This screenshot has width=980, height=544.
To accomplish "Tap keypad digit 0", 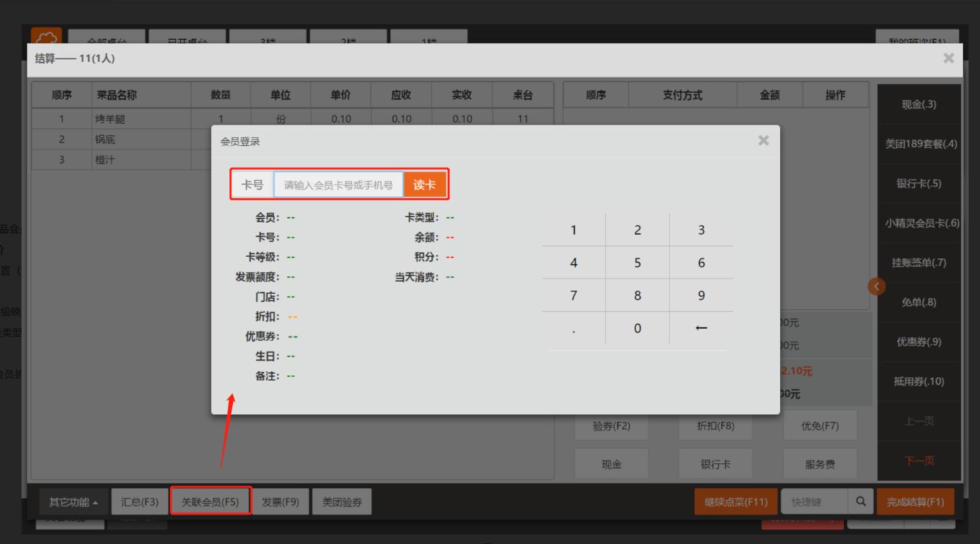I will (x=638, y=328).
